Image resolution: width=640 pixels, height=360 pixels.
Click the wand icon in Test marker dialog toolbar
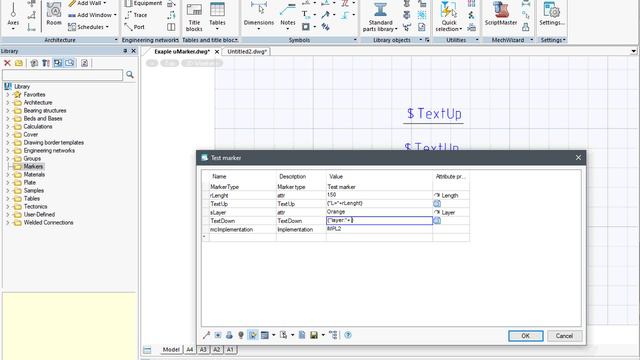coord(206,335)
